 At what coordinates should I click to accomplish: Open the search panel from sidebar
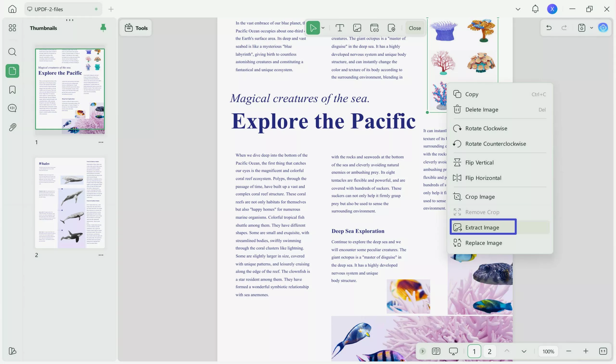pos(12,52)
